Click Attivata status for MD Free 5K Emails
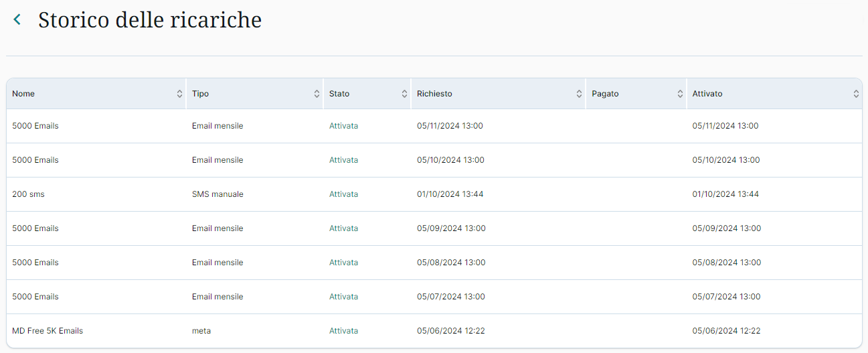 coord(343,331)
